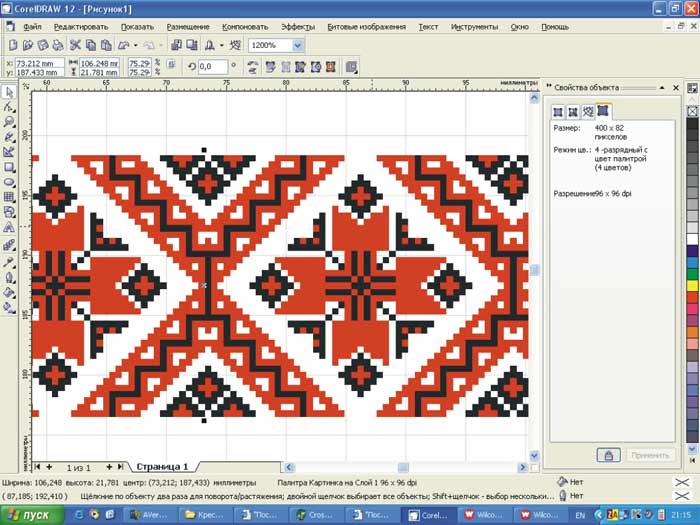Select the Text tool in the toolbox

pos(9,228)
